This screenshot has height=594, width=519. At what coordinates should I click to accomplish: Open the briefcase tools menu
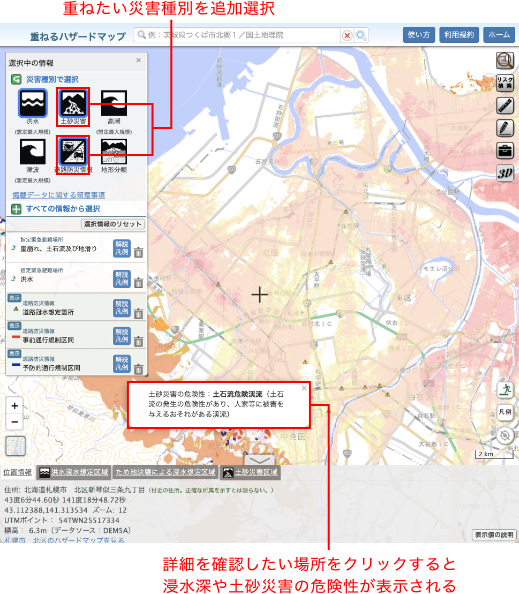505,151
